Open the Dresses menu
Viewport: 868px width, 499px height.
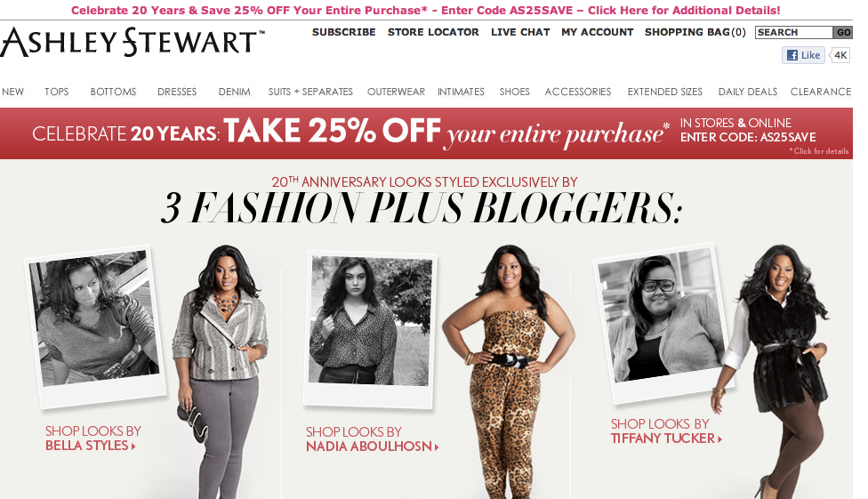(177, 92)
